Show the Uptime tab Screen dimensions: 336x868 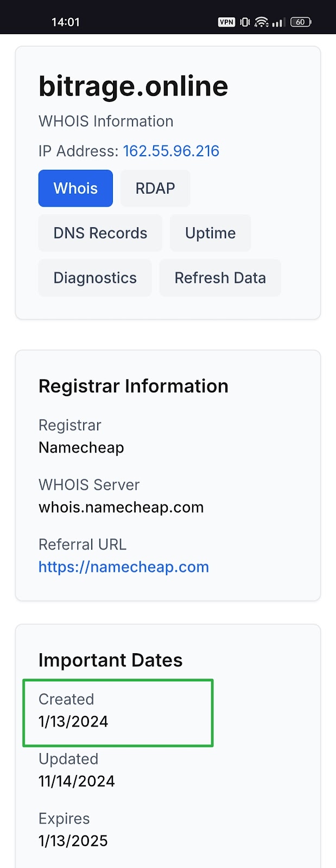210,233
